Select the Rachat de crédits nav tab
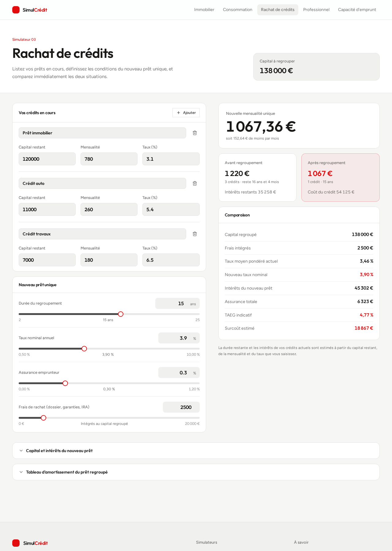 (x=278, y=10)
